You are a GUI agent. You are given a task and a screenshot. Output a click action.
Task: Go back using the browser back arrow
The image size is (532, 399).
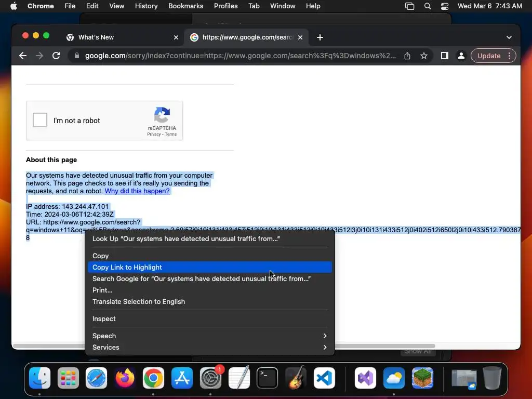click(x=23, y=56)
